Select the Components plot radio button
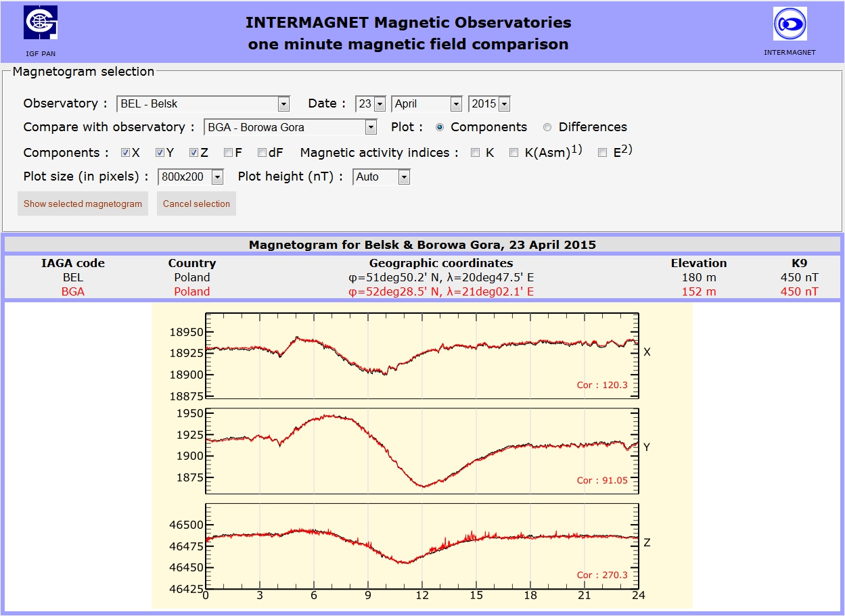Image resolution: width=845 pixels, height=616 pixels. coord(440,127)
